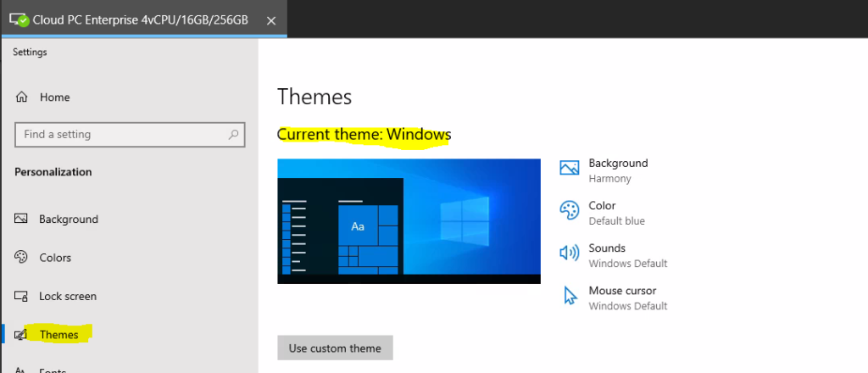Click the Use custom theme button
868x373 pixels.
pyautogui.click(x=335, y=348)
